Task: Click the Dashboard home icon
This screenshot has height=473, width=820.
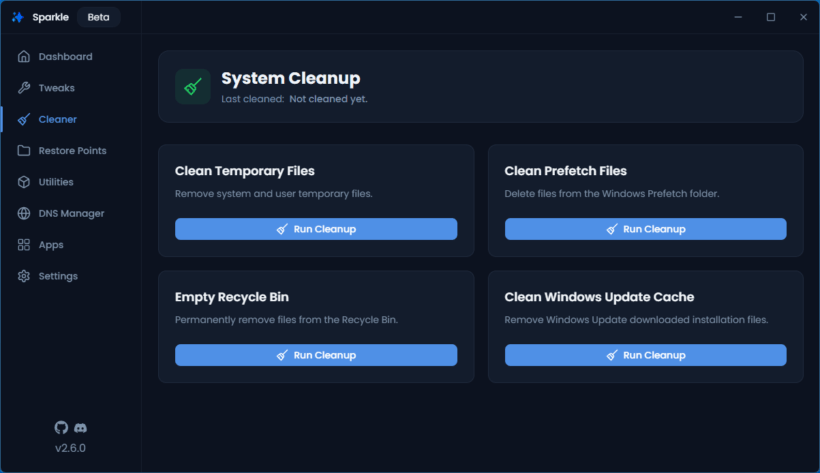Action: pyautogui.click(x=24, y=57)
